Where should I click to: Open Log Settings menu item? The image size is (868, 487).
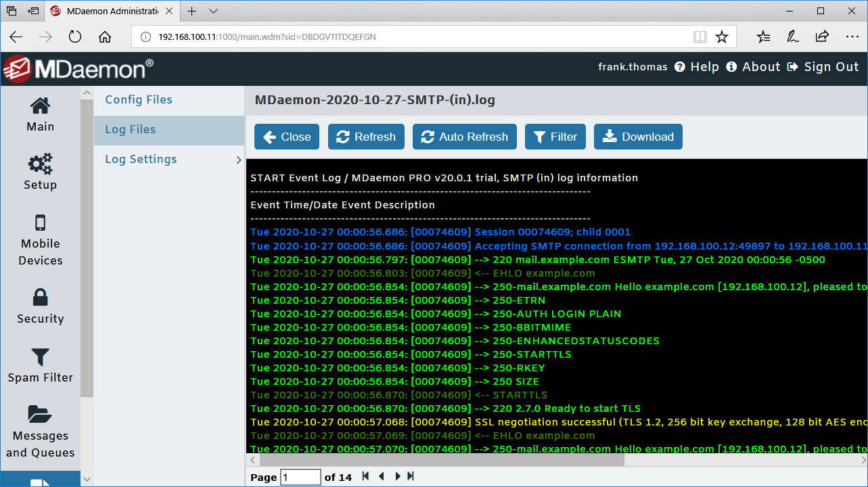(141, 159)
